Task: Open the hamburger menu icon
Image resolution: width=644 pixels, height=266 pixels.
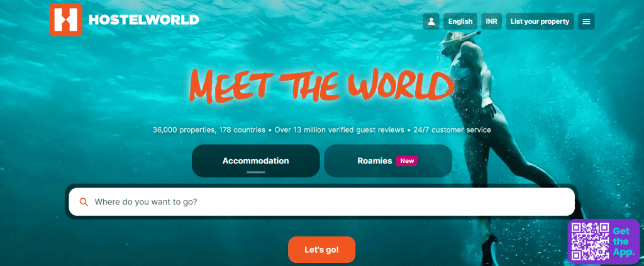Action: point(587,22)
